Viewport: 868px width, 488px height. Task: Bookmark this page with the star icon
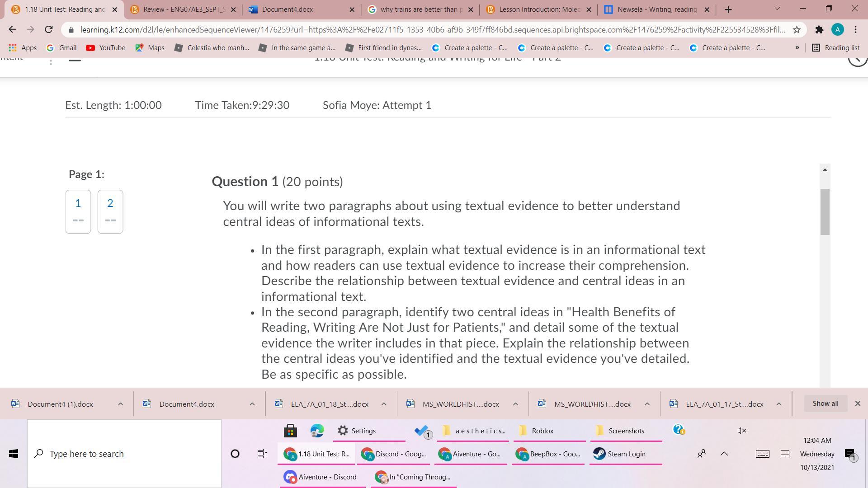pos(797,30)
